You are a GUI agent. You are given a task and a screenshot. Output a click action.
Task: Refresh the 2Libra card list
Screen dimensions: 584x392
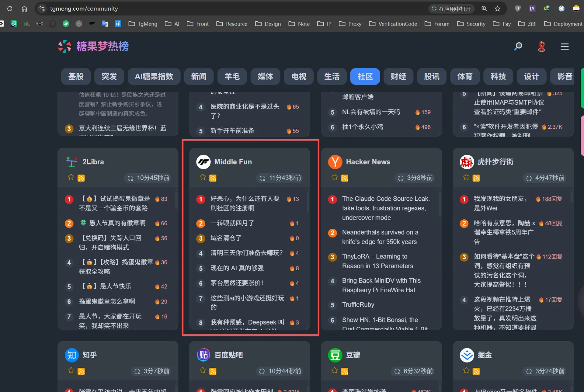[x=130, y=178]
